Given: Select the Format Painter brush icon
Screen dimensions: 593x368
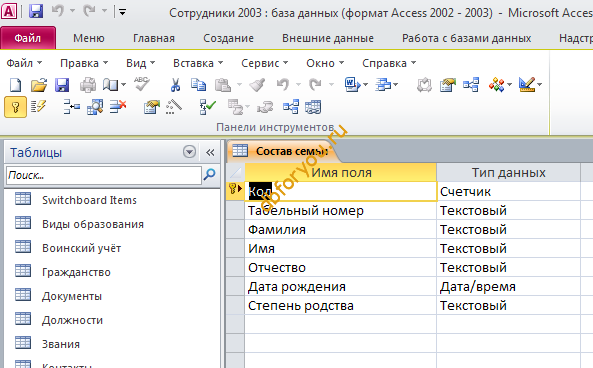Looking at the screenshot, I should click(x=258, y=85).
